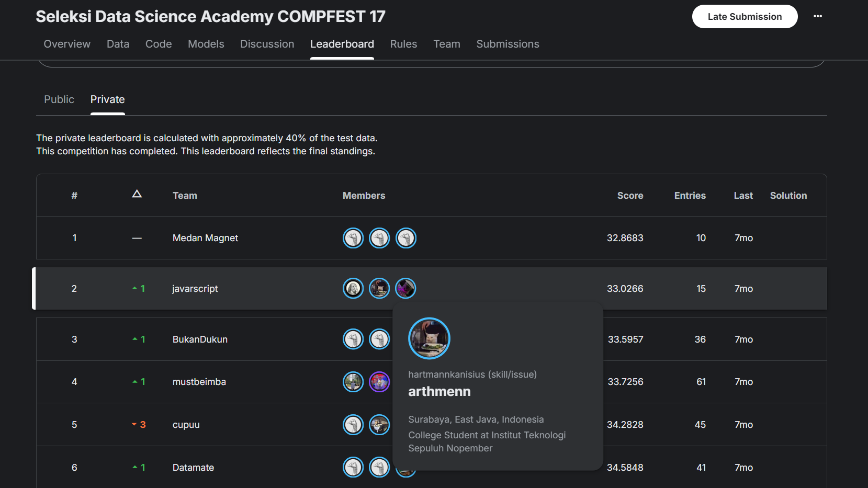Click the cupuu team name
The height and width of the screenshot is (488, 868).
(186, 425)
